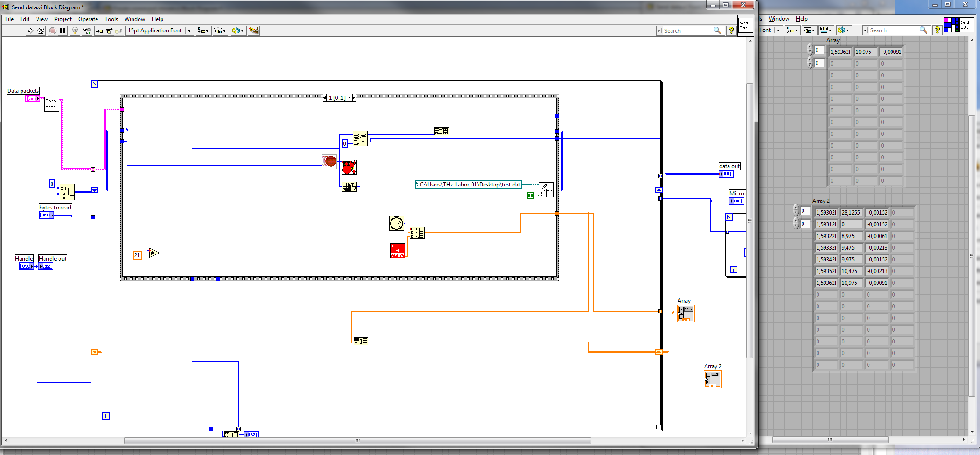Open the Reorder dropdown
Image resolution: width=980 pixels, height=455 pixels.
238,30
